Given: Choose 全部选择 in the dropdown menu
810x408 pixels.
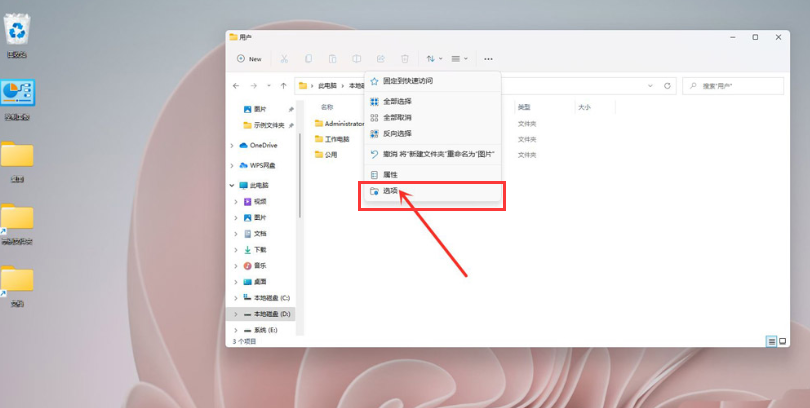Looking at the screenshot, I should click(x=396, y=101).
